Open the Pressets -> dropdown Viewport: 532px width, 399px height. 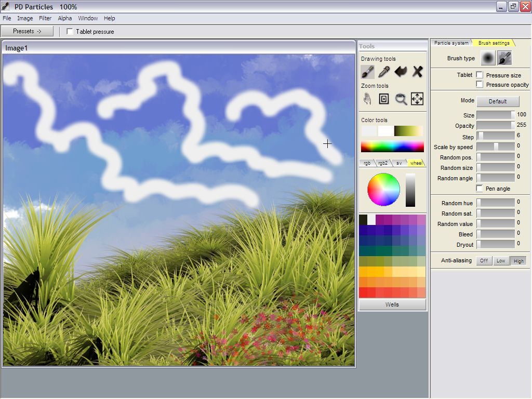tap(27, 31)
